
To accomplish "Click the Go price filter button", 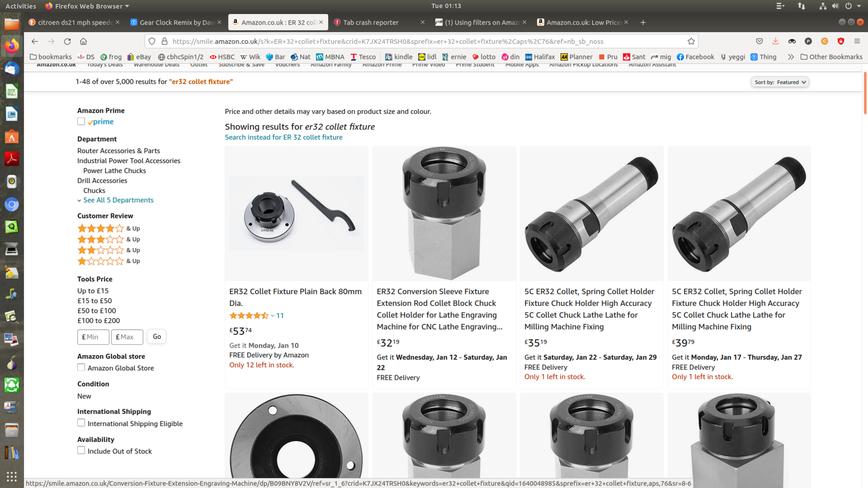I will [157, 337].
